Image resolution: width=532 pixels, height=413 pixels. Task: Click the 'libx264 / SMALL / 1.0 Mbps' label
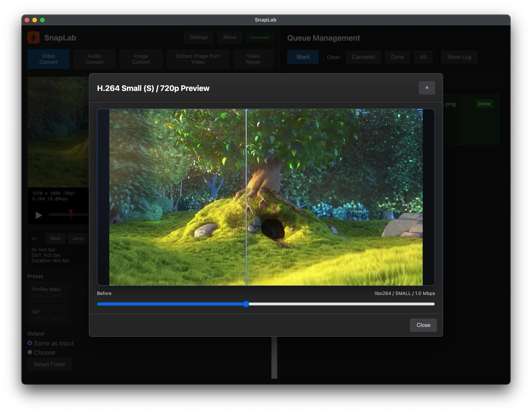pos(404,293)
